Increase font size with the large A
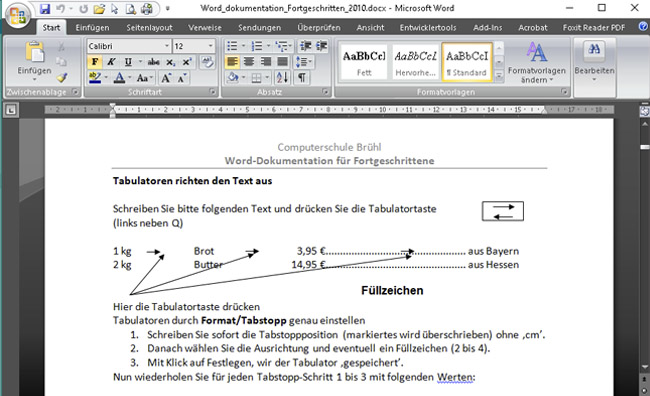 click(x=166, y=78)
